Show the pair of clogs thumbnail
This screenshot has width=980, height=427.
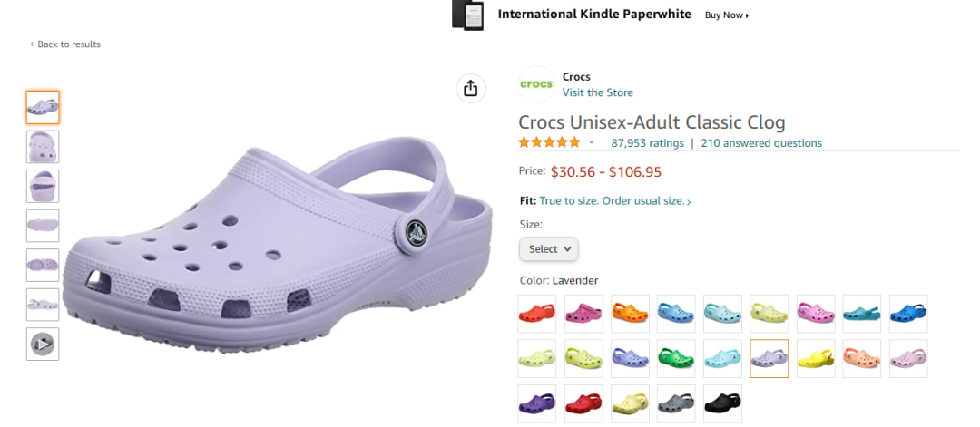pyautogui.click(x=43, y=305)
